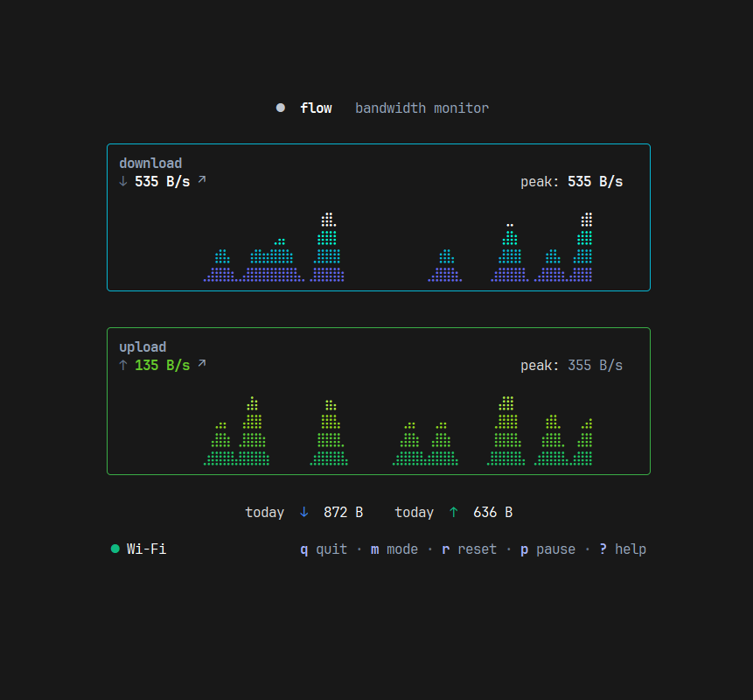Screen dimensions: 753x700
Task: Click the download down-arrow icon next to 535 B/s
Action: [x=123, y=182]
